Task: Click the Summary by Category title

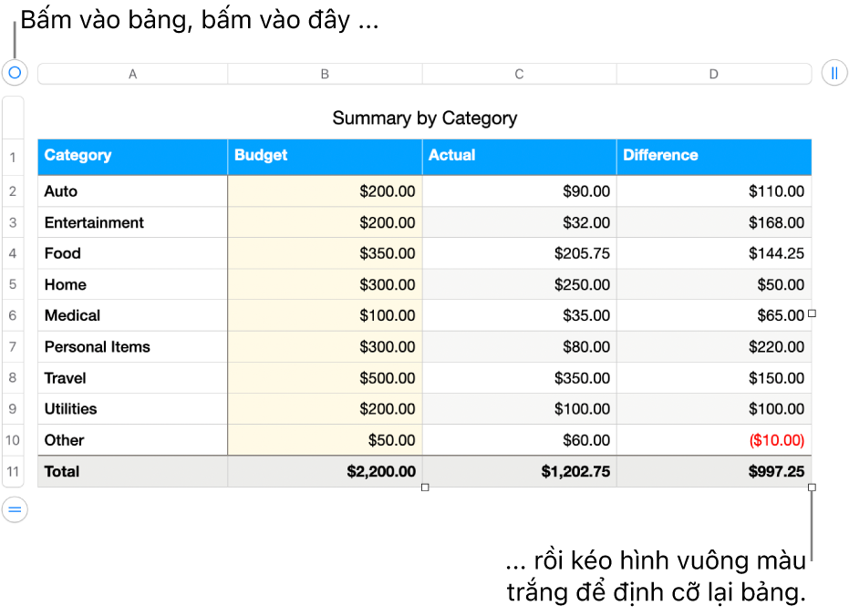Action: tap(424, 118)
